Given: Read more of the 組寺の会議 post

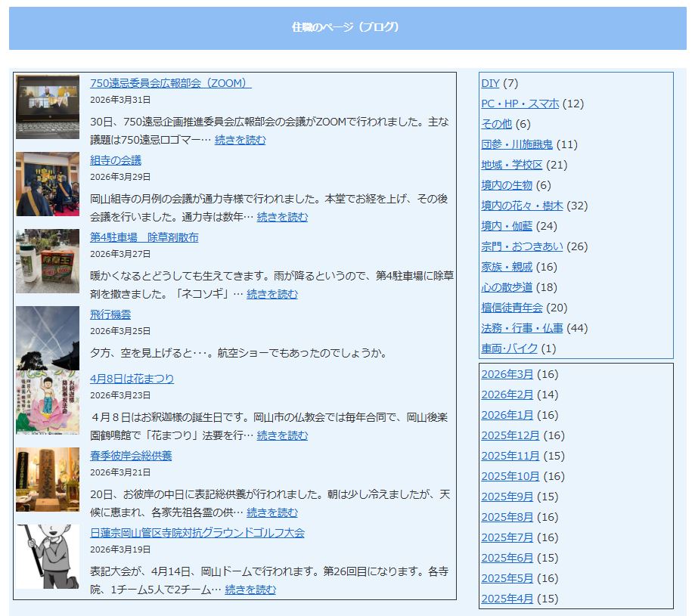Looking at the screenshot, I should coord(282,217).
